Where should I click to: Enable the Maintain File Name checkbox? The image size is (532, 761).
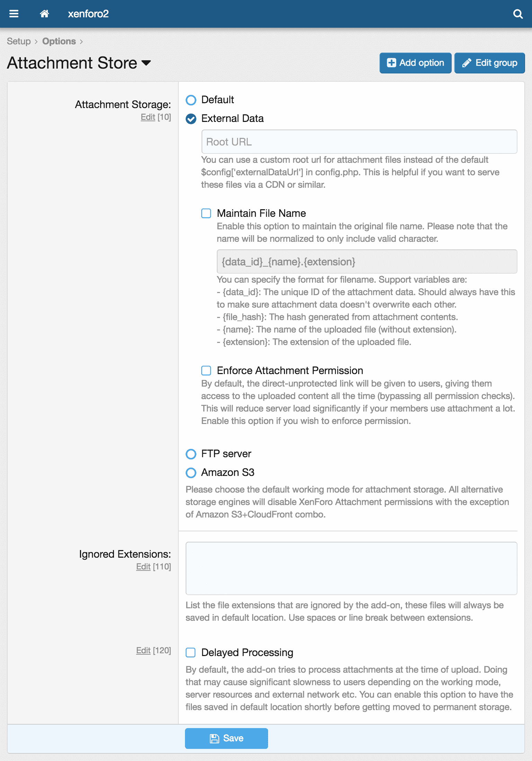(206, 213)
